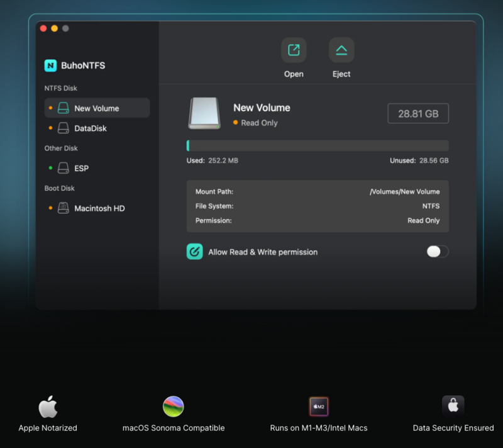The height and width of the screenshot is (448, 503).
Task: Click the yellow minimize window button
Action: click(54, 28)
